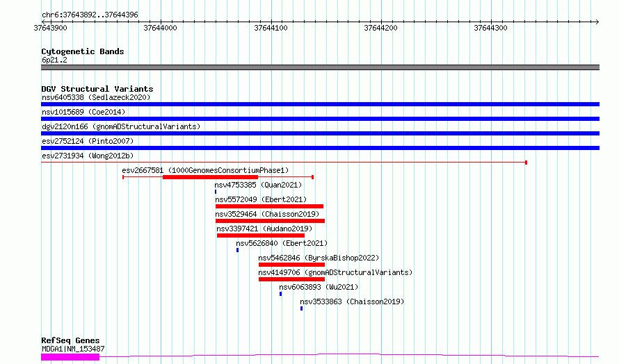The image size is (619, 364).
Task: Open nsv6063893 (Wu2021) label
Action: pos(319,287)
